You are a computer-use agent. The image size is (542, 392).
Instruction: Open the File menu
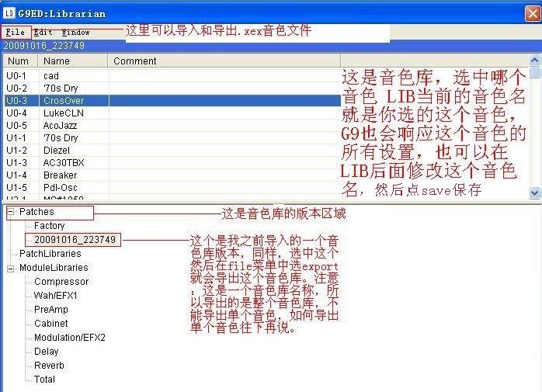[x=15, y=33]
